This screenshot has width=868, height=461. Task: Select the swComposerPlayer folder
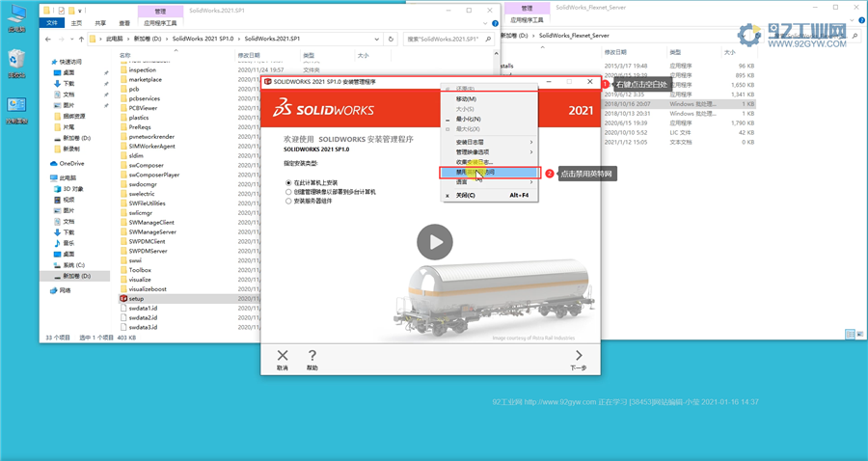pos(154,175)
